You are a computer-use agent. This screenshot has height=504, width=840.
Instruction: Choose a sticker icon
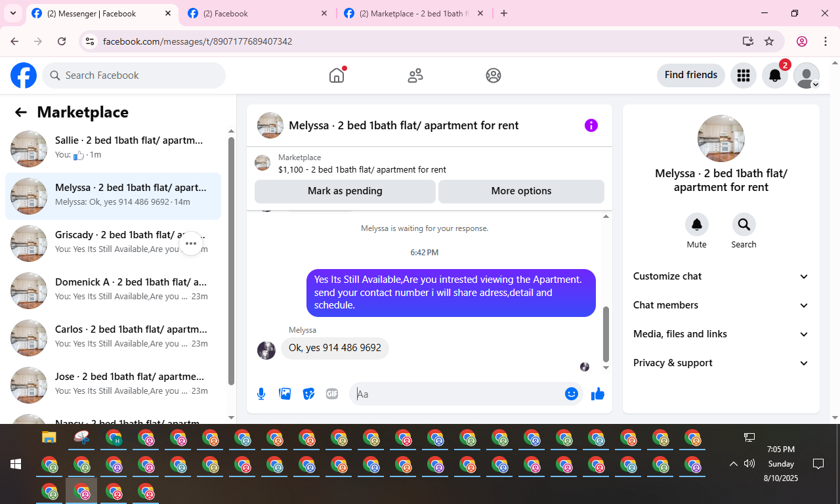pos(308,394)
